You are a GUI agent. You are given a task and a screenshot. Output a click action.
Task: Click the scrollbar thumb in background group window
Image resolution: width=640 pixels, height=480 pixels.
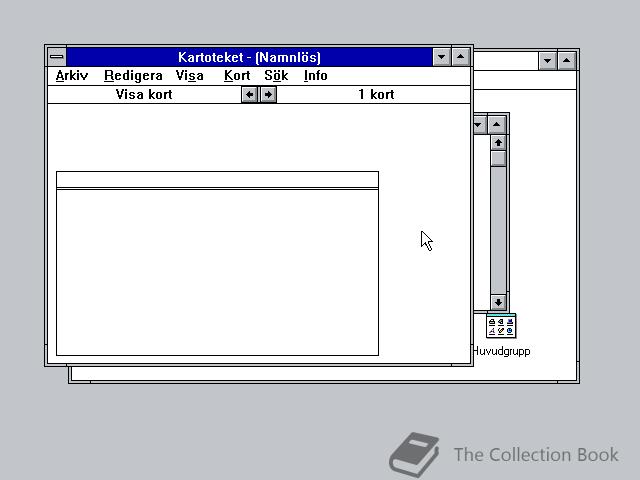(498, 159)
